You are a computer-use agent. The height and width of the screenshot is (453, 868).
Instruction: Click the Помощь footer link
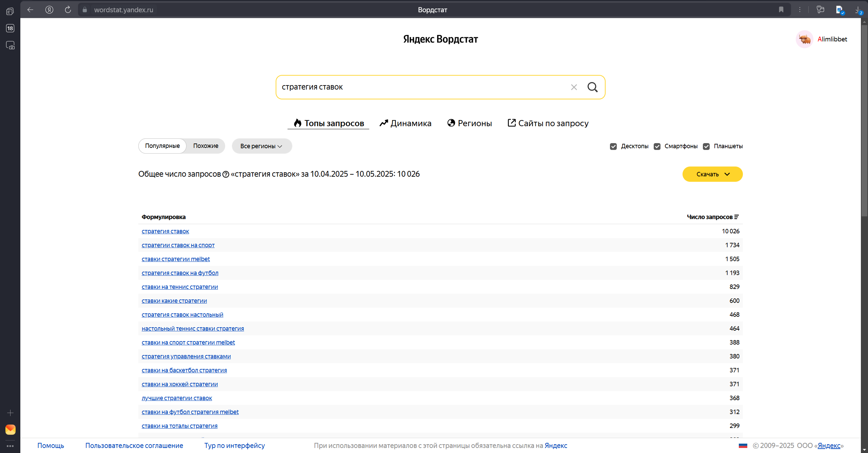(51, 446)
